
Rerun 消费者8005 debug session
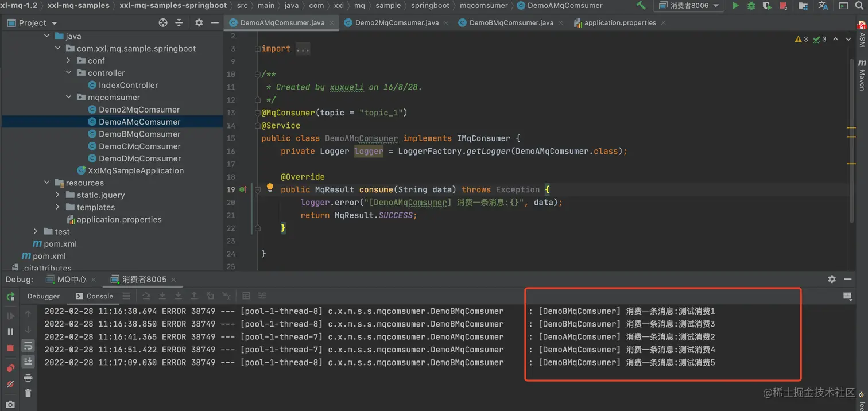pyautogui.click(x=10, y=297)
